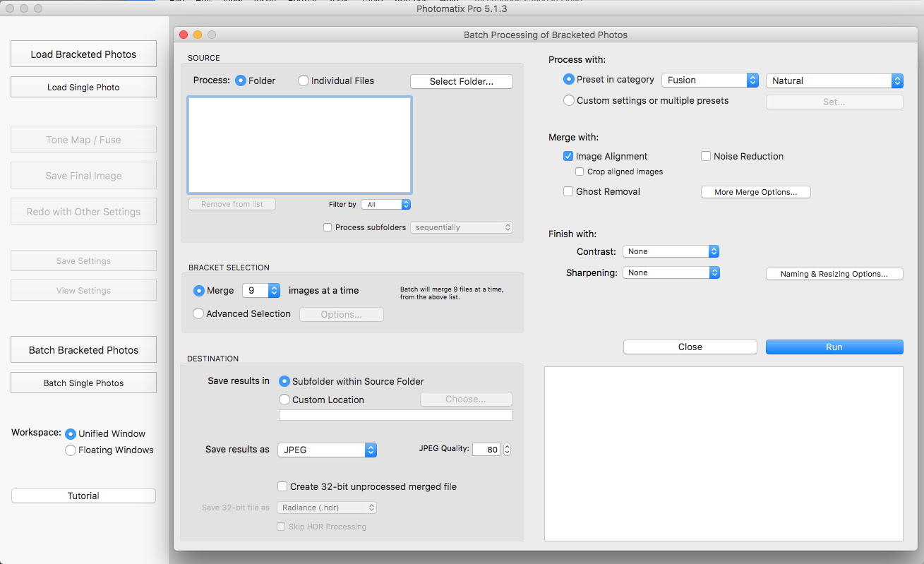Open More Merge Options...
The image size is (924, 564).
tap(755, 192)
